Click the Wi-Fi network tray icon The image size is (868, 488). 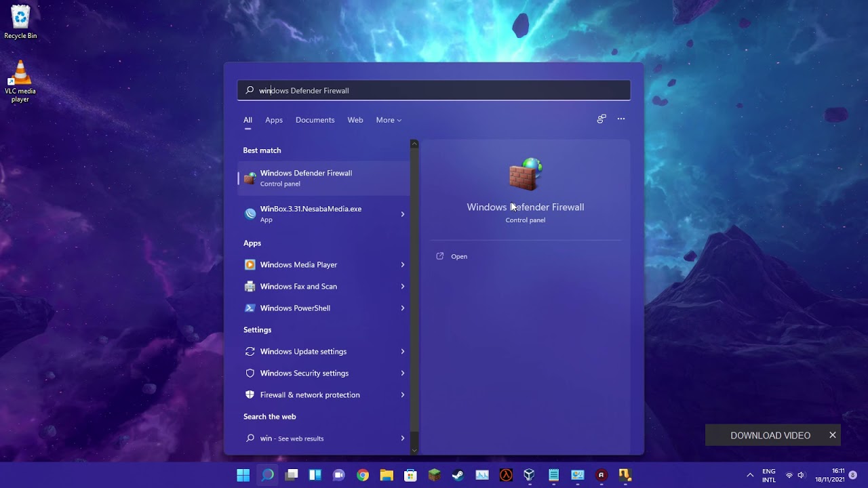tap(789, 475)
